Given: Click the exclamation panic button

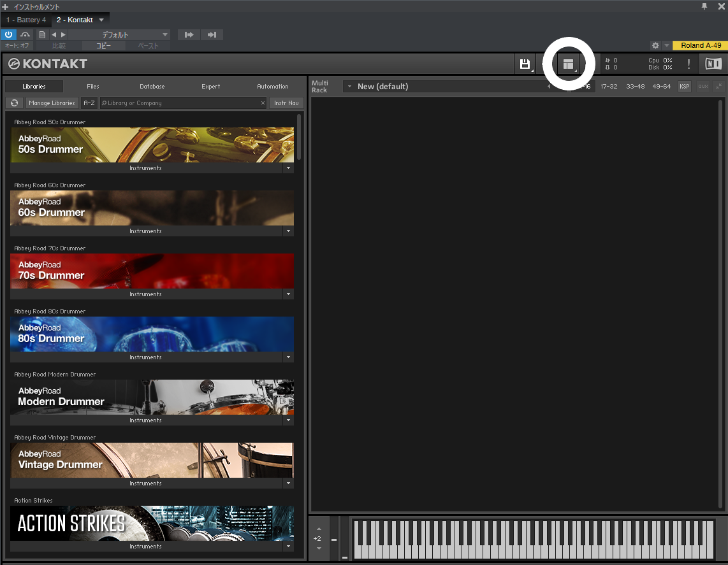Looking at the screenshot, I should coord(688,64).
